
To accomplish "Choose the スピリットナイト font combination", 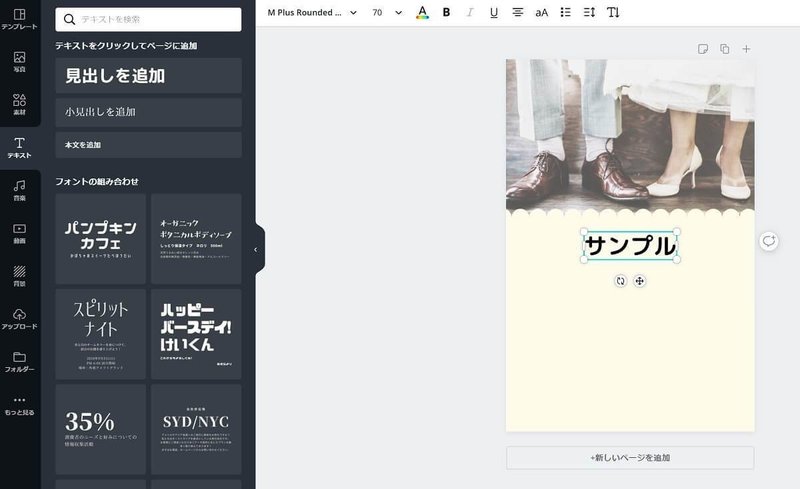I will [x=101, y=334].
